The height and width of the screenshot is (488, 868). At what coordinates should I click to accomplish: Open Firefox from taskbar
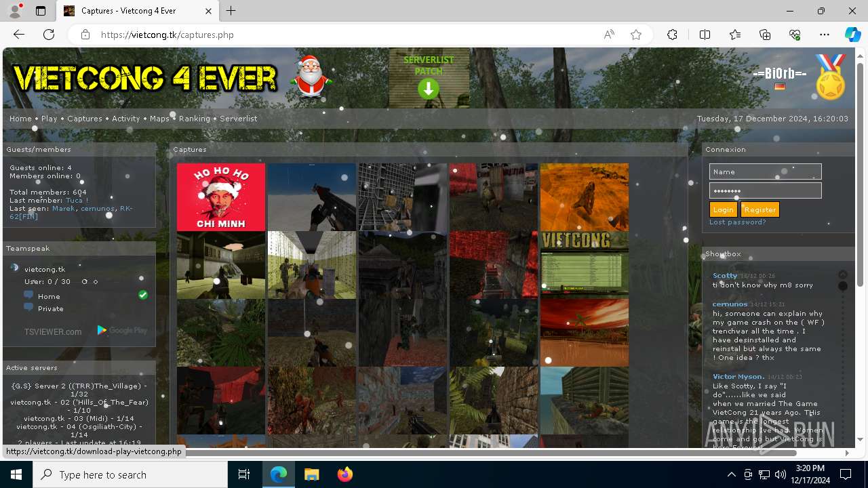click(345, 474)
